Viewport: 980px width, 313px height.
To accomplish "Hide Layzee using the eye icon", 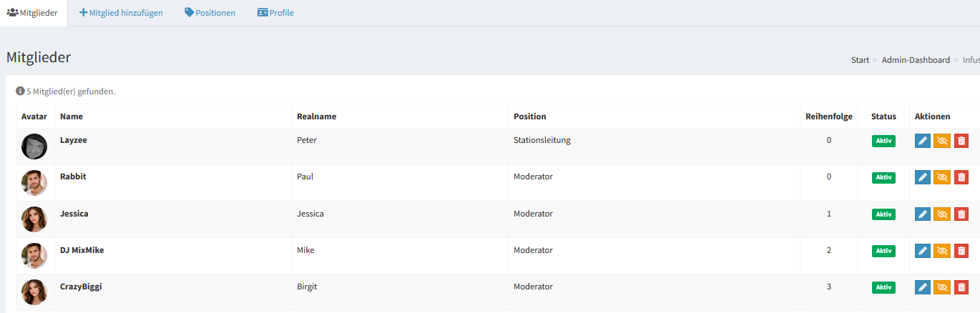I will [942, 141].
